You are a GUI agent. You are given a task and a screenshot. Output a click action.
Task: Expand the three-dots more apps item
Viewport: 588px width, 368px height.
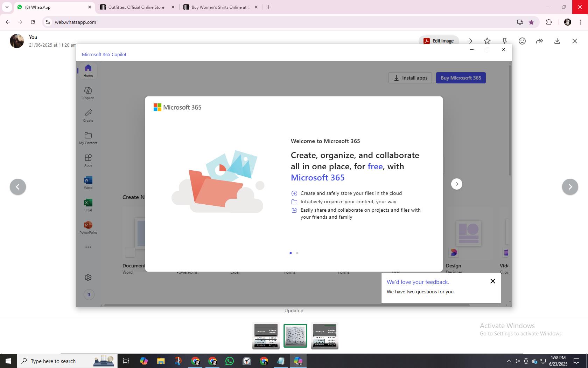click(x=88, y=247)
